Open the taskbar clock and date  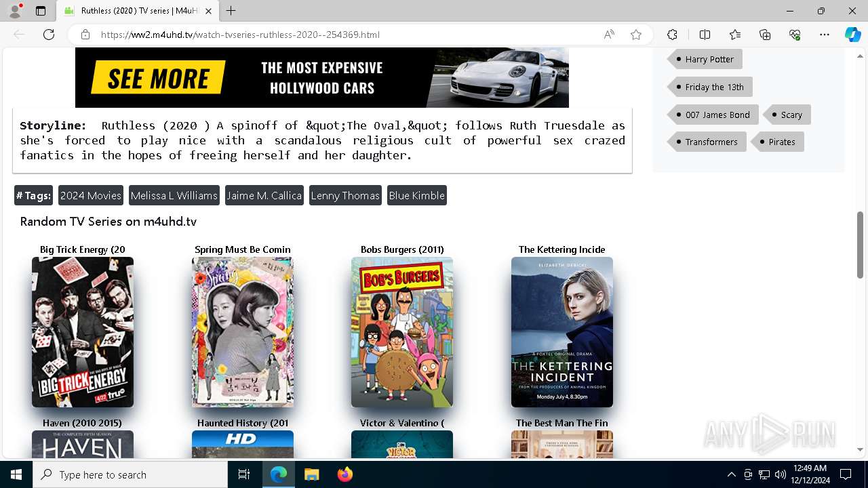pos(809,474)
